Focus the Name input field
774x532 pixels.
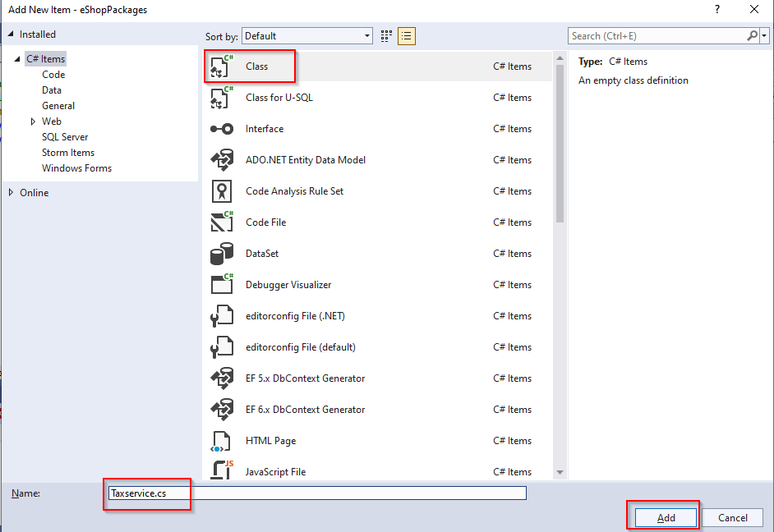317,493
